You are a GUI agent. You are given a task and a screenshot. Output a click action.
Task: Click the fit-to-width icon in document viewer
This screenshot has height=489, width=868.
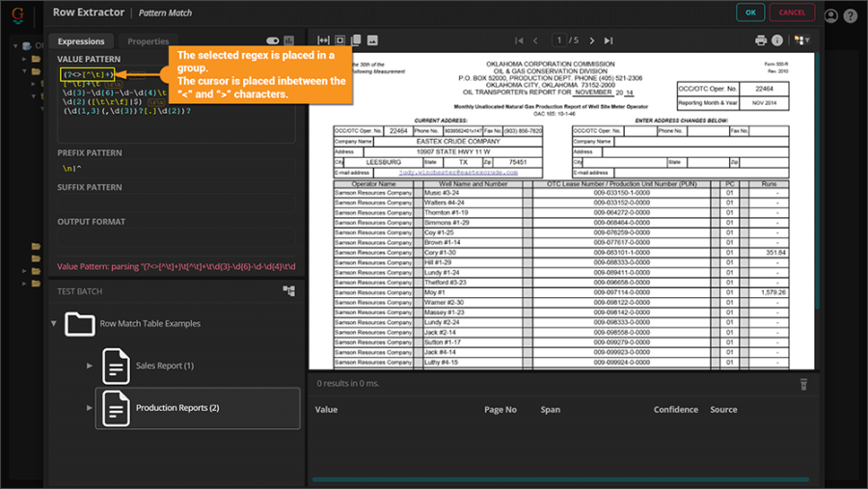324,41
